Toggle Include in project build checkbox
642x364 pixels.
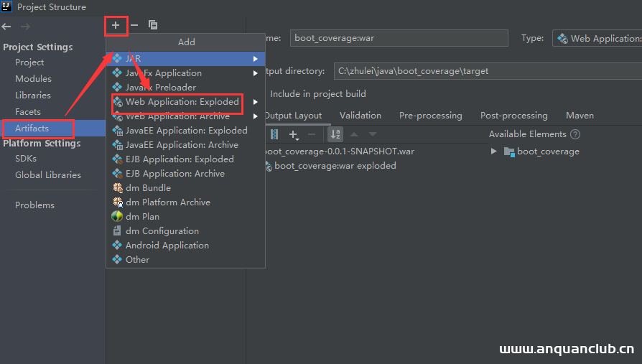[x=260, y=94]
